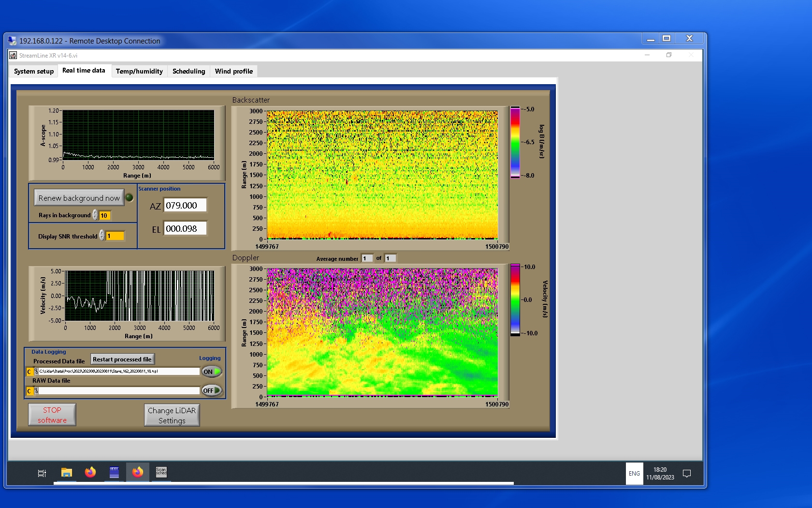
Task: Click the AZ scanner position field
Action: pyautogui.click(x=185, y=205)
